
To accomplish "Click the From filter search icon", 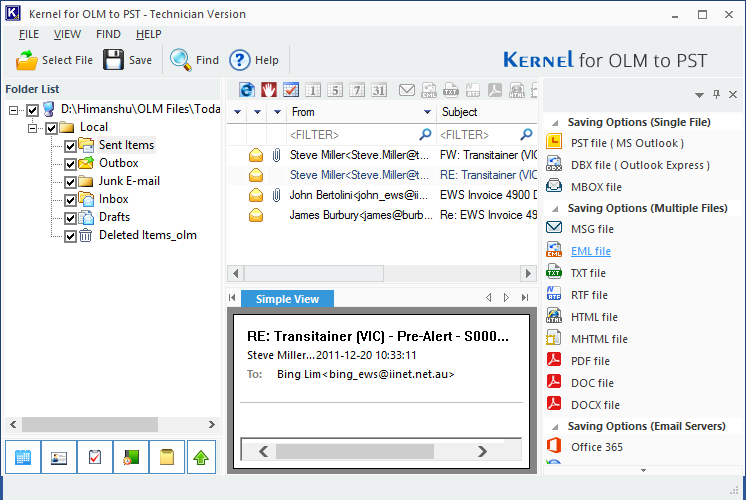I will (x=425, y=135).
